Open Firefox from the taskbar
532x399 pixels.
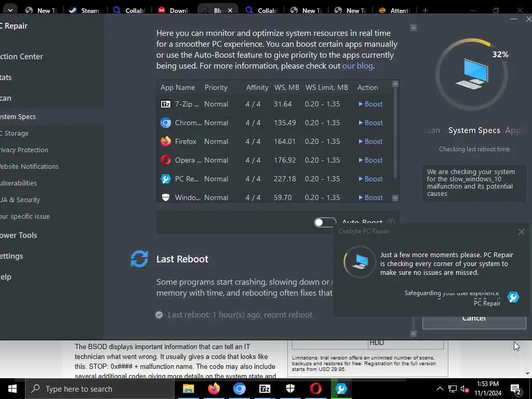pos(214,389)
